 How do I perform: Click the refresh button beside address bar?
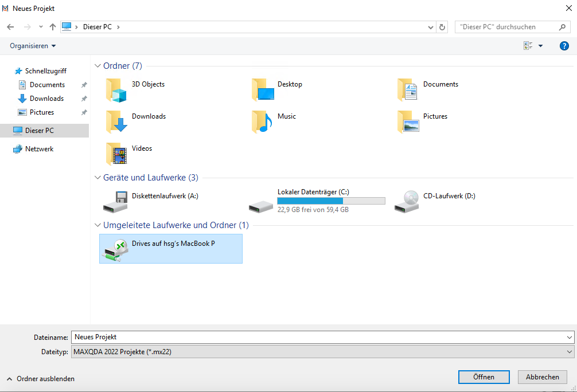tap(442, 27)
